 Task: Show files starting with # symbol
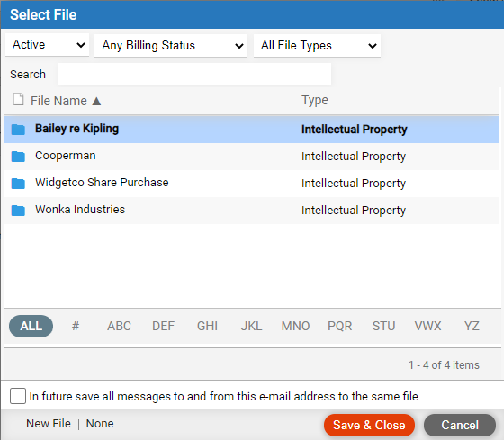pyautogui.click(x=76, y=326)
